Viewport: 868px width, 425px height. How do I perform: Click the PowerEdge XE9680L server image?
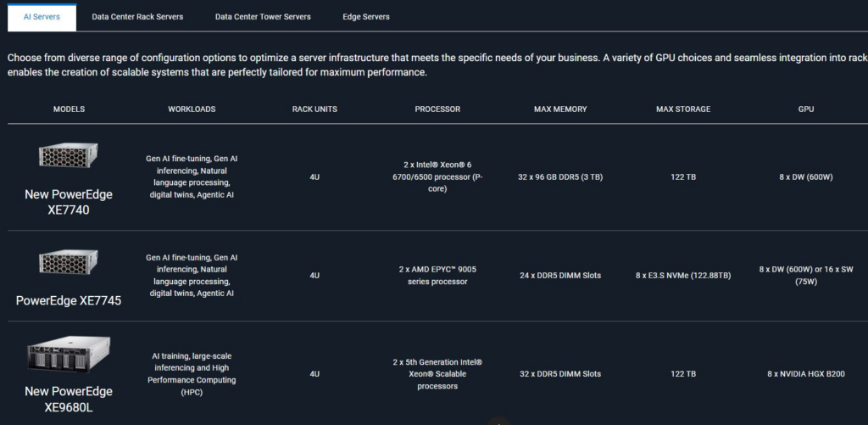pos(68,355)
